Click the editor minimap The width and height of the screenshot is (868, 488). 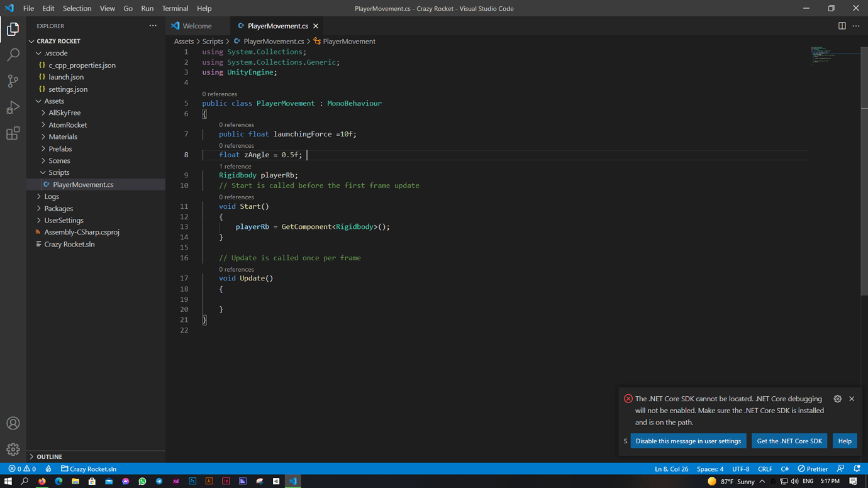(834, 55)
